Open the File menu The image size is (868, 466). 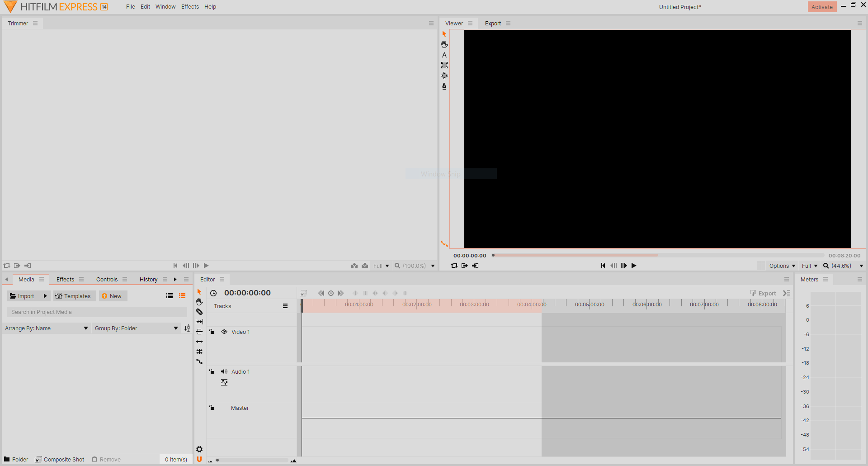[x=131, y=7]
